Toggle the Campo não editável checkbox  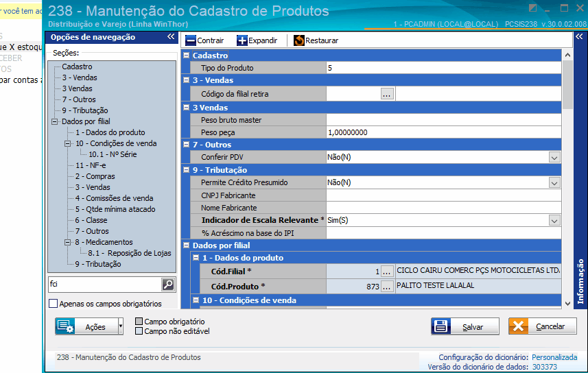coord(139,331)
